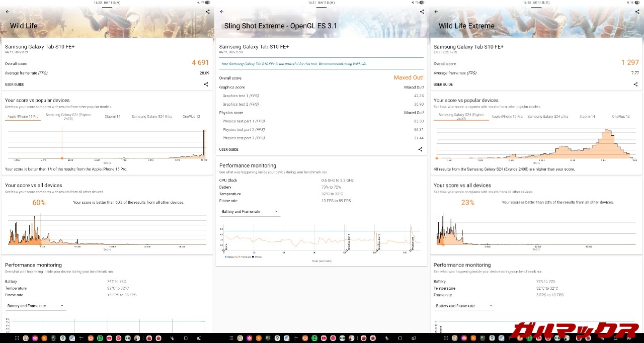Screen dimensions: 644x343
Task: Tap share icon in the Wild Life 4 691 header
Action: point(208,12)
